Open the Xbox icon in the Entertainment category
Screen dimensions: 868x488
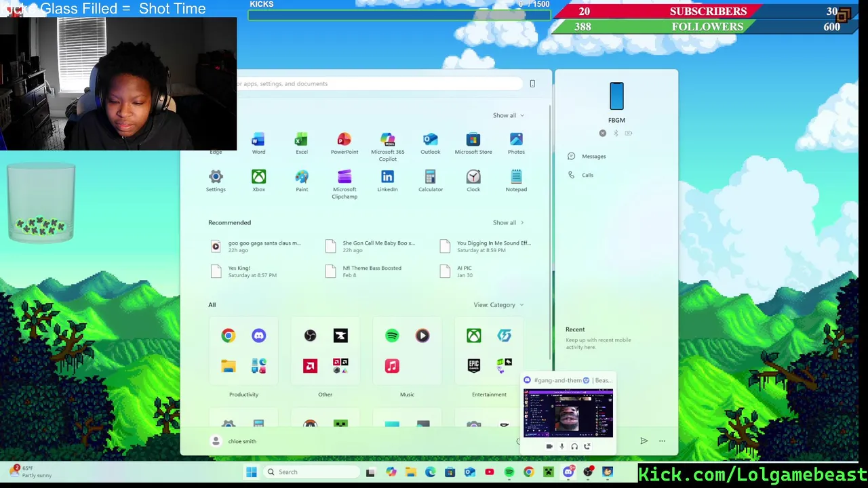pos(473,335)
